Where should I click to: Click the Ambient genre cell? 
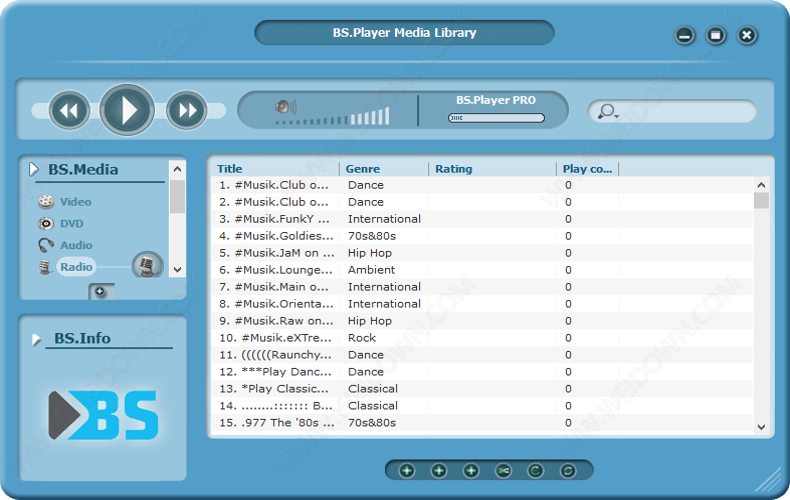(x=371, y=270)
